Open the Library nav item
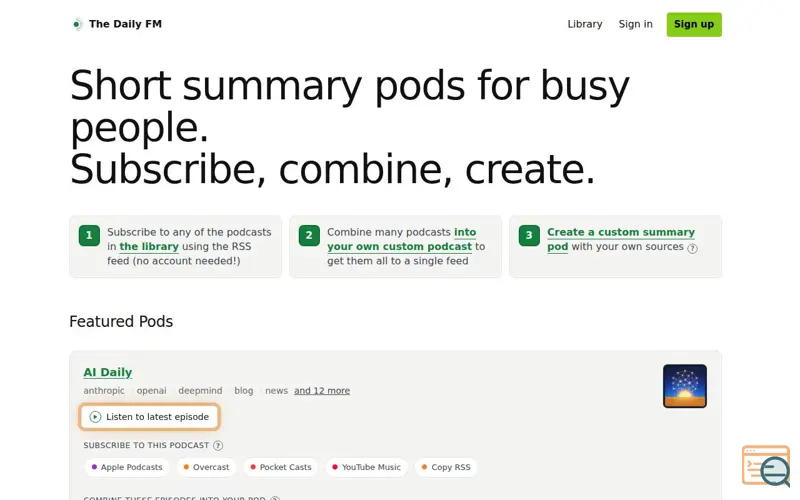This screenshot has width=800, height=500. [x=585, y=24]
